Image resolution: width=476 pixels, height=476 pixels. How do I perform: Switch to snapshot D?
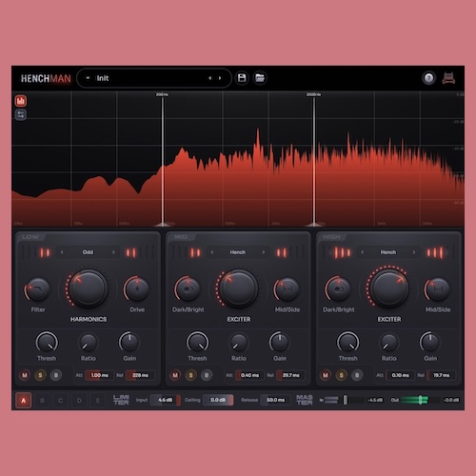click(79, 401)
